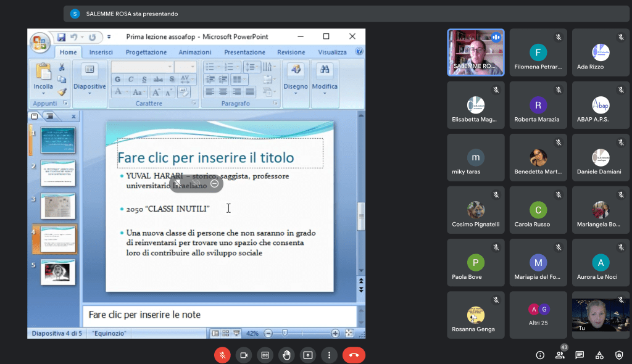Screen dimensions: 632x364
Task: Turn on closed captions
Action: pos(265,355)
